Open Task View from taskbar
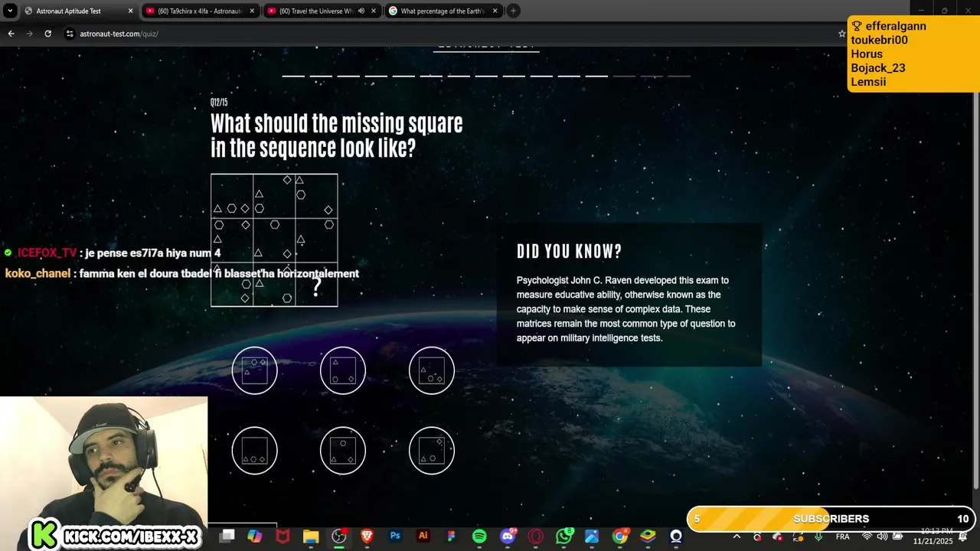 [x=227, y=536]
